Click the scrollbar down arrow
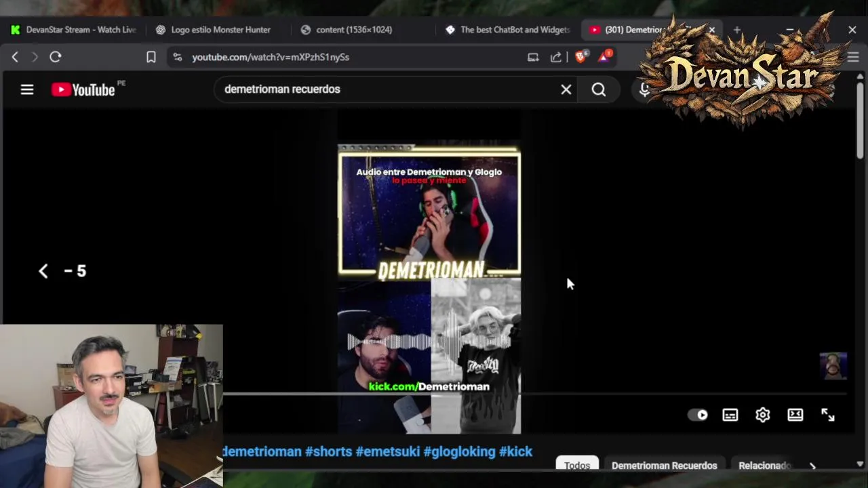The image size is (868, 488). pos(860,464)
